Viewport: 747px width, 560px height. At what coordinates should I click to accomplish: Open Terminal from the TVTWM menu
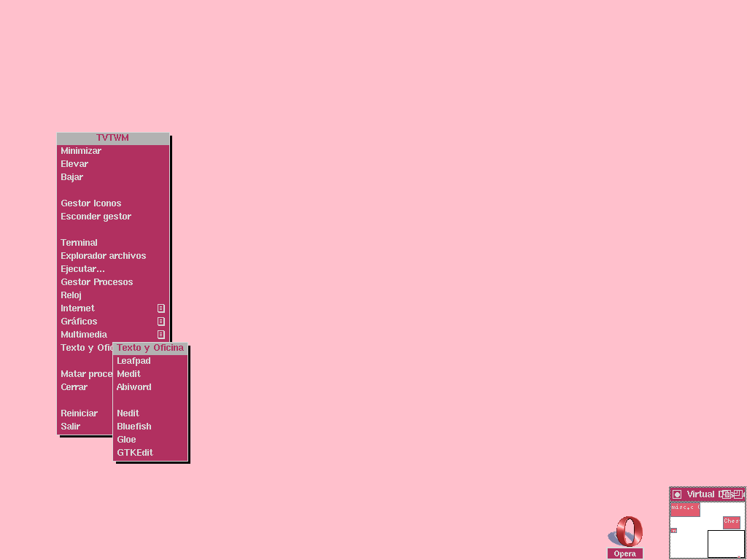point(80,243)
